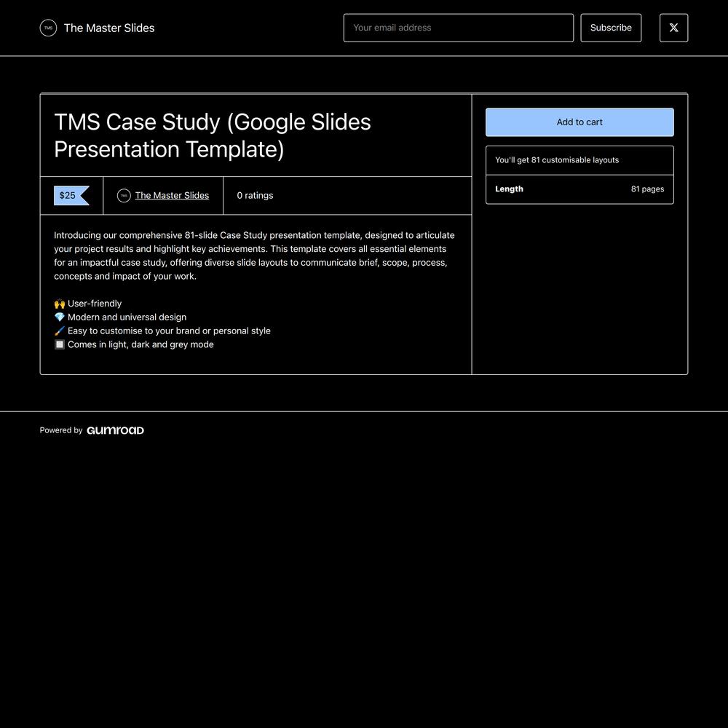Add the template to cart
This screenshot has height=728, width=728.
click(x=579, y=122)
